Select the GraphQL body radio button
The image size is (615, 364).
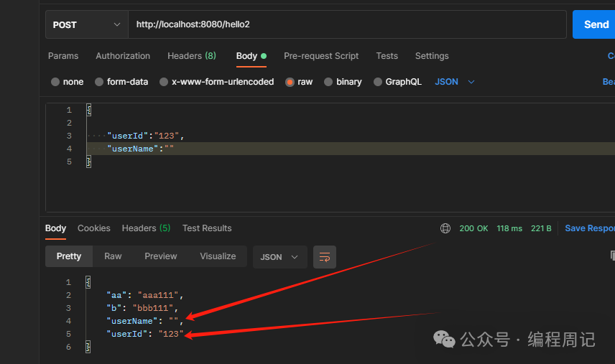(x=378, y=82)
